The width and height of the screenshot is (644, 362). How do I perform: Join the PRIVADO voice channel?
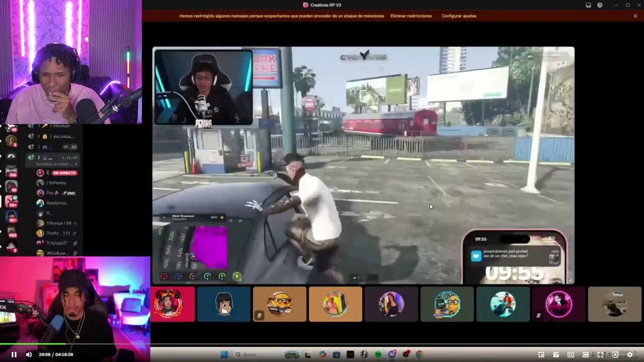point(53,126)
